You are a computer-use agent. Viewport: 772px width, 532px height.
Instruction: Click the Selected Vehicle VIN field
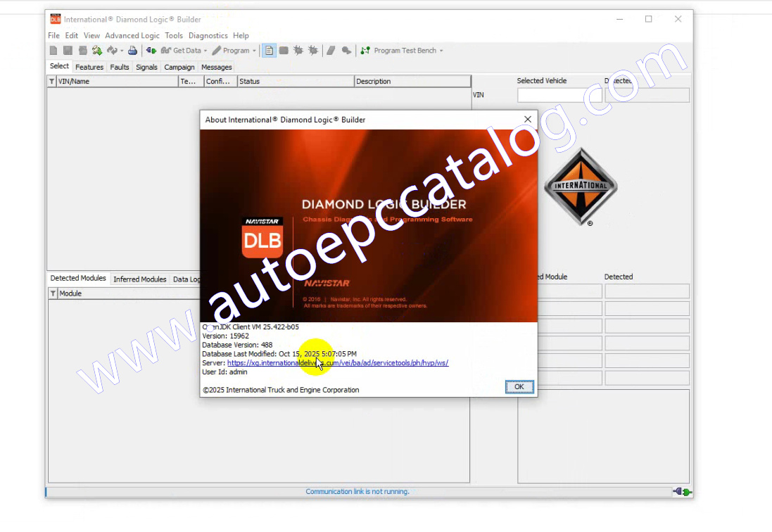point(559,95)
